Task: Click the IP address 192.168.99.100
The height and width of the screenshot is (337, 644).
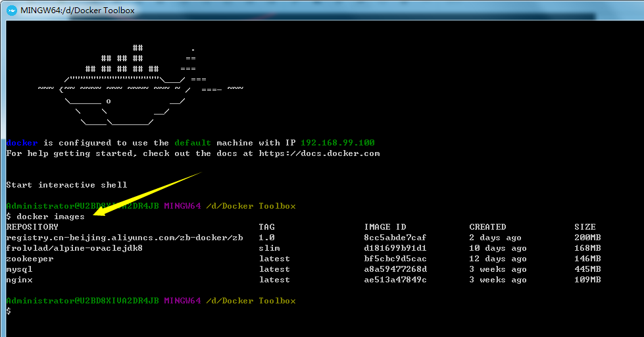Action: pyautogui.click(x=337, y=143)
